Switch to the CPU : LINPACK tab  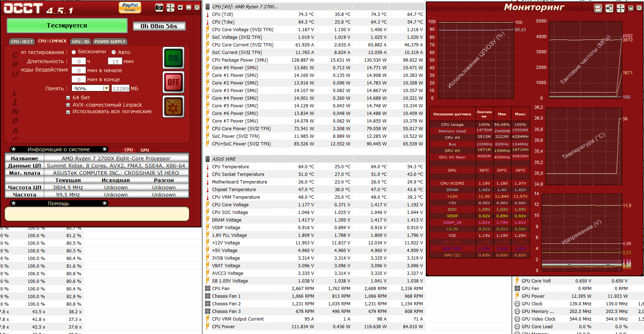click(53, 41)
